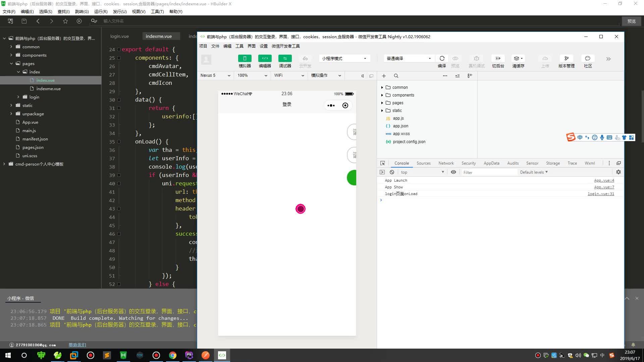This screenshot has height=362, width=644.
Task: Select the 模拟器 (Simulator) toggle icon
Action: coord(245,58)
